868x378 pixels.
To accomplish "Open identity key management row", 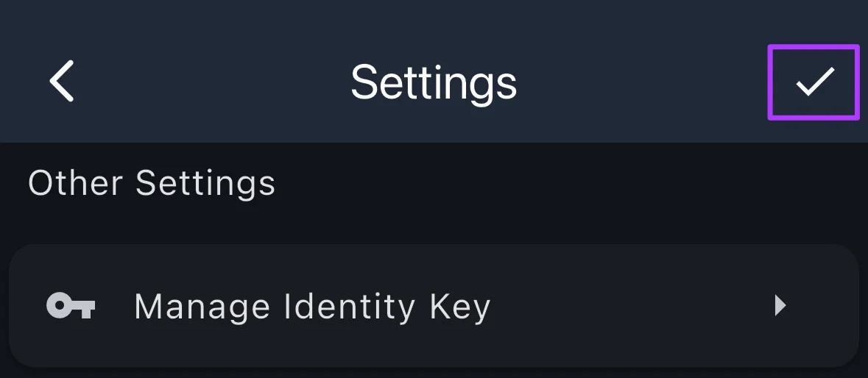I will (434, 305).
